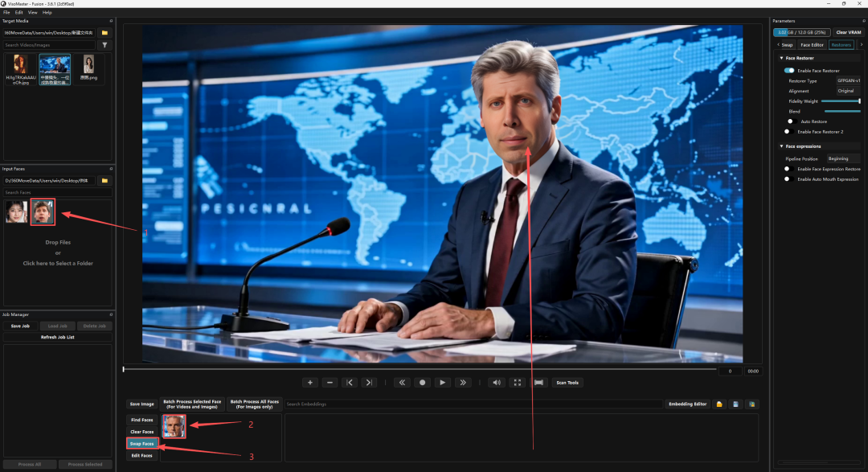Screen dimensions: 868x472
Task: Click Batch Process Selected Face button
Action: [192, 404]
